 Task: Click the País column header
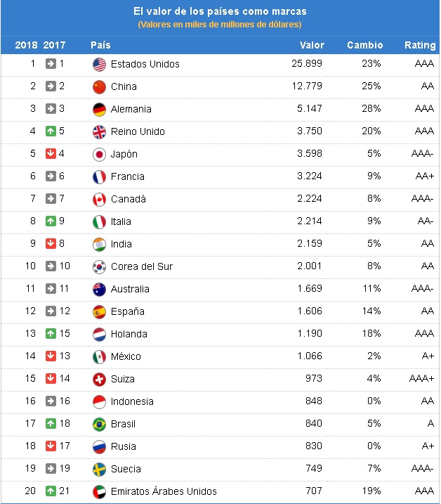click(x=100, y=45)
